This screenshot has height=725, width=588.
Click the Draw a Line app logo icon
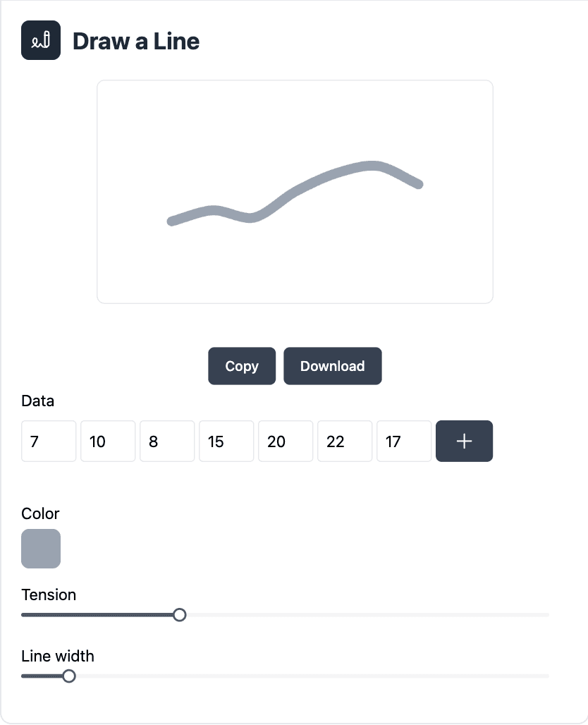(x=41, y=40)
